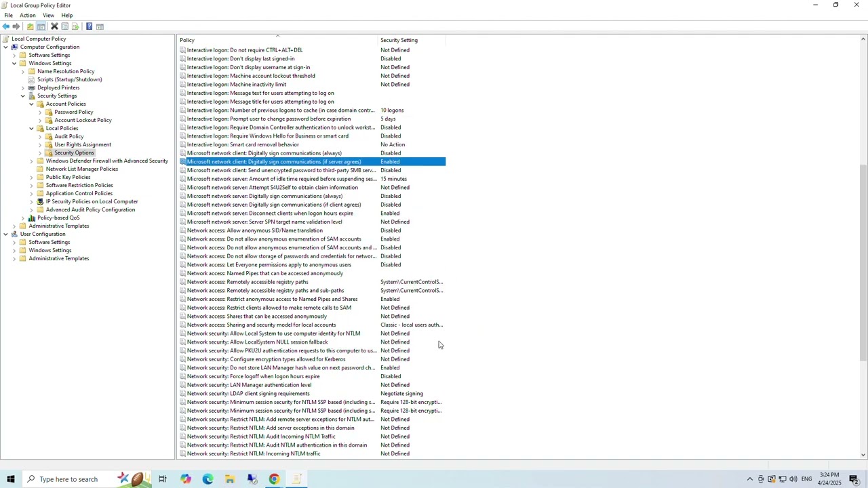Collapse the Security Settings node
Screen dimensions: 868x488
pyautogui.click(x=22, y=96)
